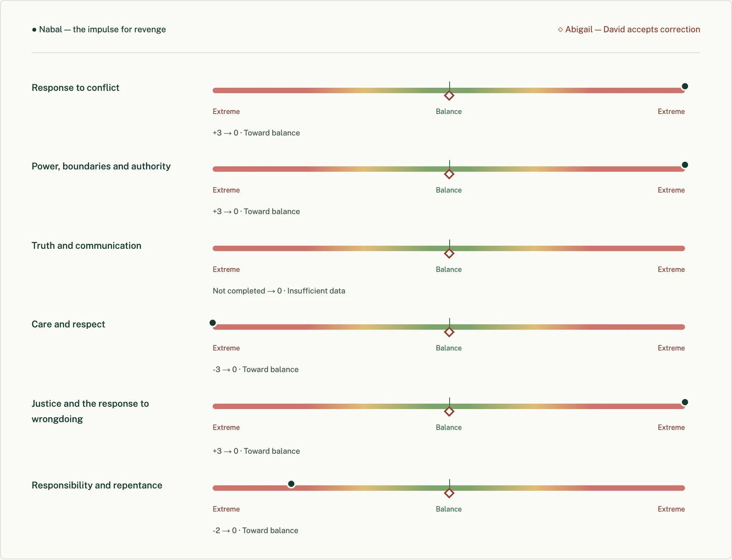
Task: Select Power, boundaries and authority heading
Action: click(x=101, y=167)
